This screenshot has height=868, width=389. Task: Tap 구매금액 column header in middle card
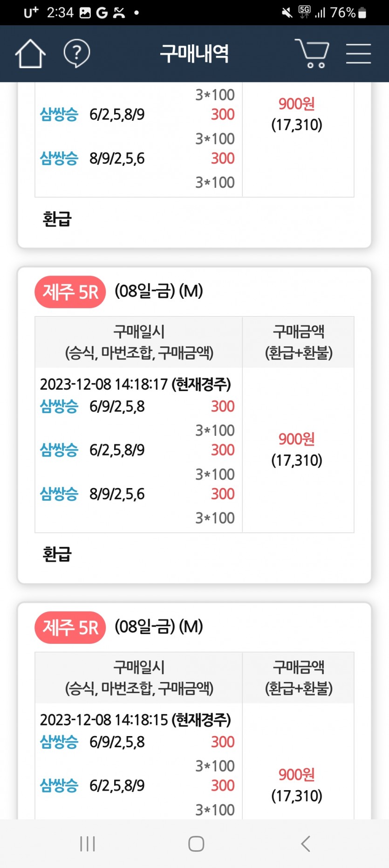[x=299, y=342]
